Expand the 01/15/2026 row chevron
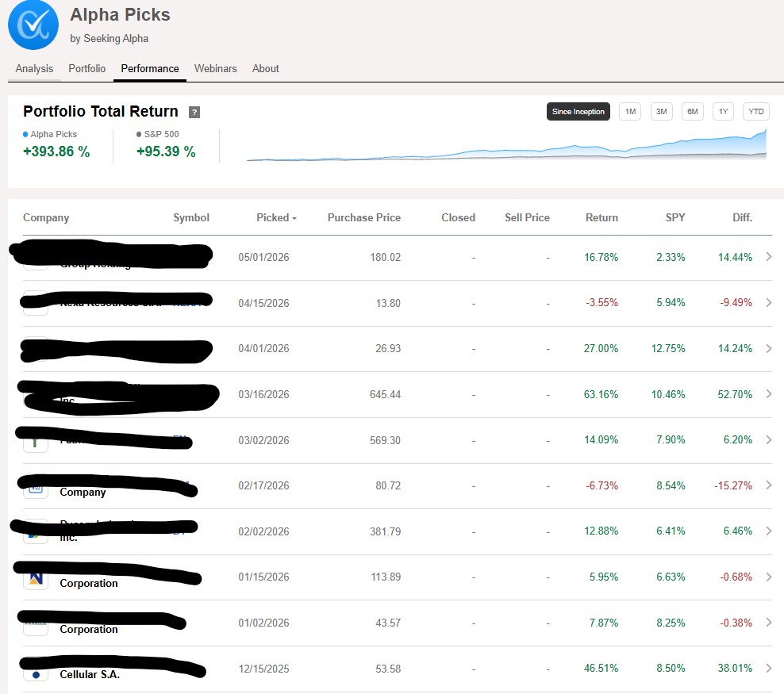 (768, 577)
